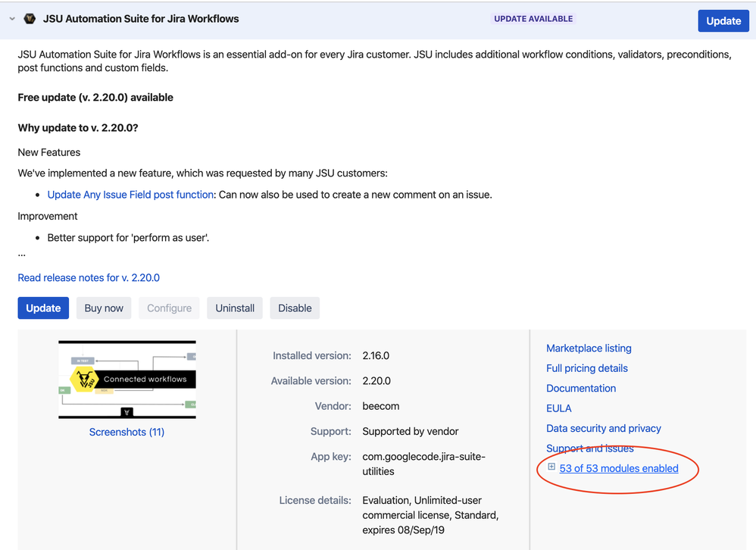The height and width of the screenshot is (550, 756).
Task: Click the Better support for 'perform as user' bullet
Action: point(128,238)
